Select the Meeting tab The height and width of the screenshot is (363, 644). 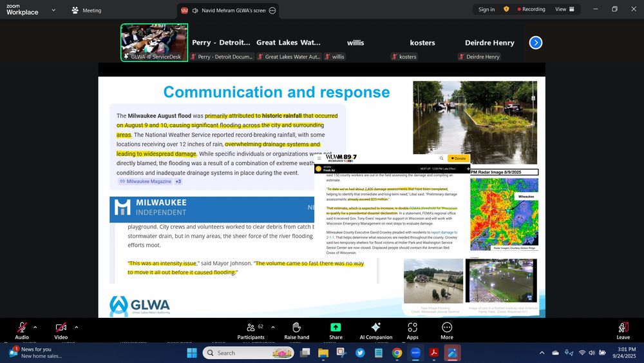(x=86, y=10)
